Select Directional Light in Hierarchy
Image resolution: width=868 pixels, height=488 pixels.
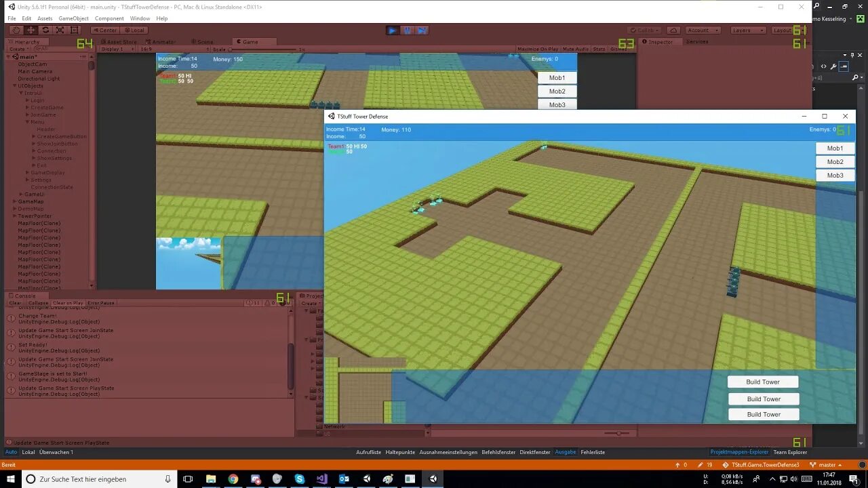[x=39, y=79]
